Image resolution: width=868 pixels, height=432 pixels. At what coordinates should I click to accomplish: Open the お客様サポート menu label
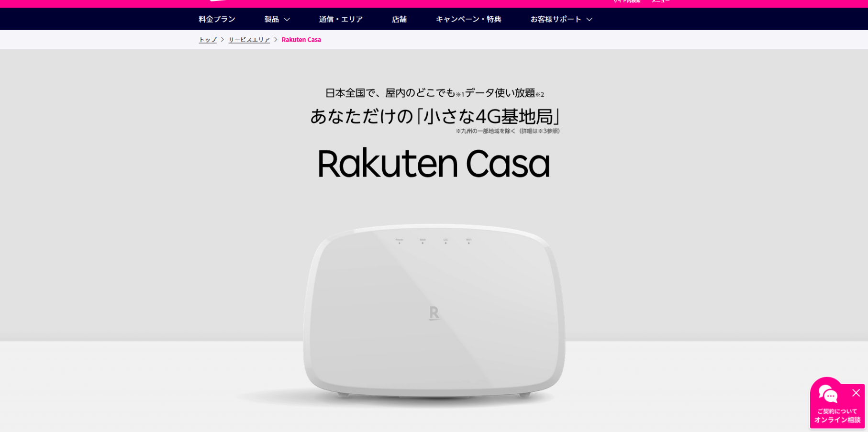click(x=556, y=19)
